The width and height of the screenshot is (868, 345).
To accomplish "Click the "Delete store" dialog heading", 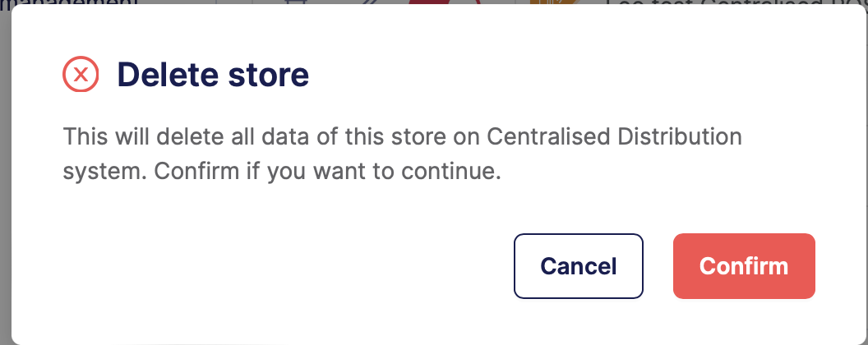I will pyautogui.click(x=213, y=75).
